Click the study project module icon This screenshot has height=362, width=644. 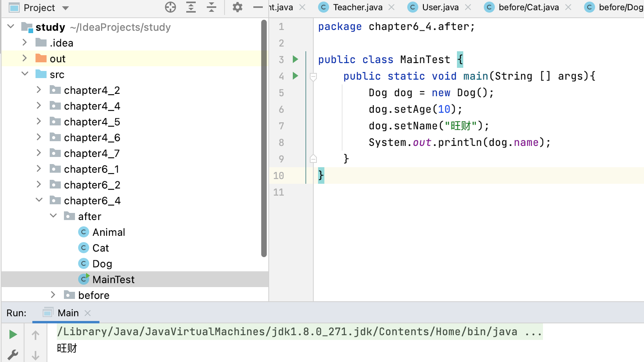(27, 27)
